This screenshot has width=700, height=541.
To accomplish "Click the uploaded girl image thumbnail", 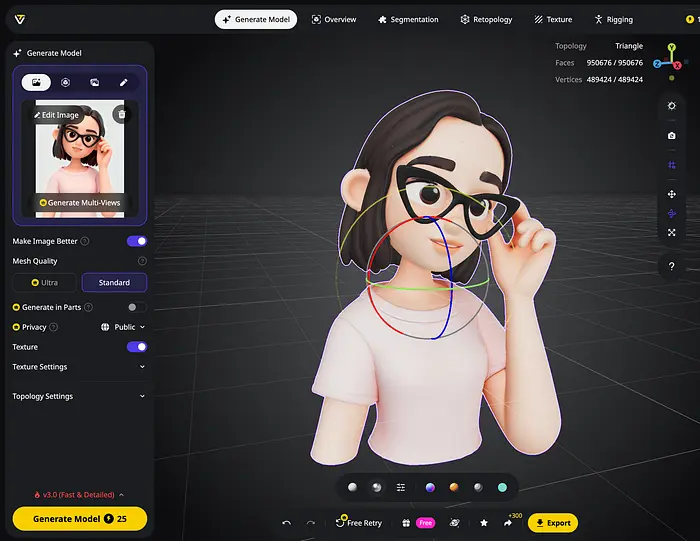I will tap(80, 158).
